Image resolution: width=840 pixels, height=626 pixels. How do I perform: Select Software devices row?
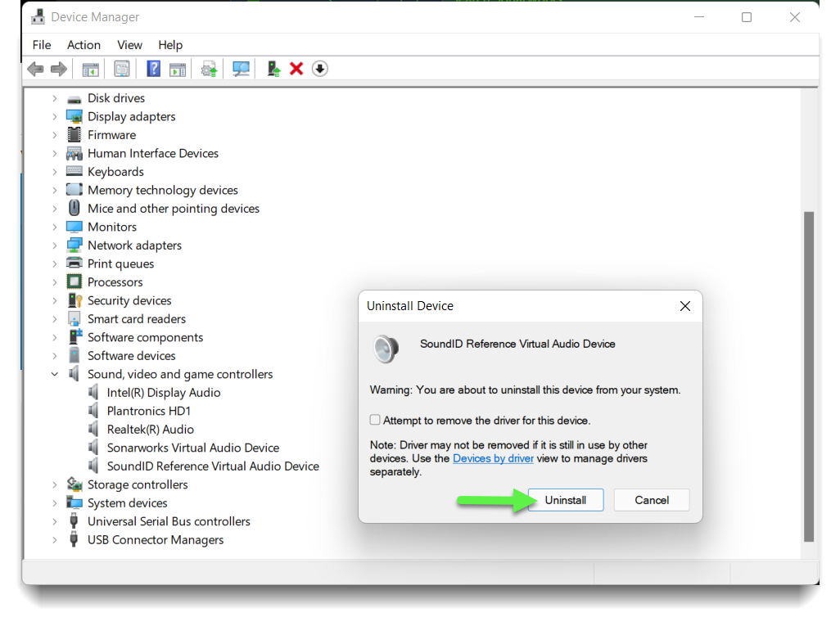point(131,356)
